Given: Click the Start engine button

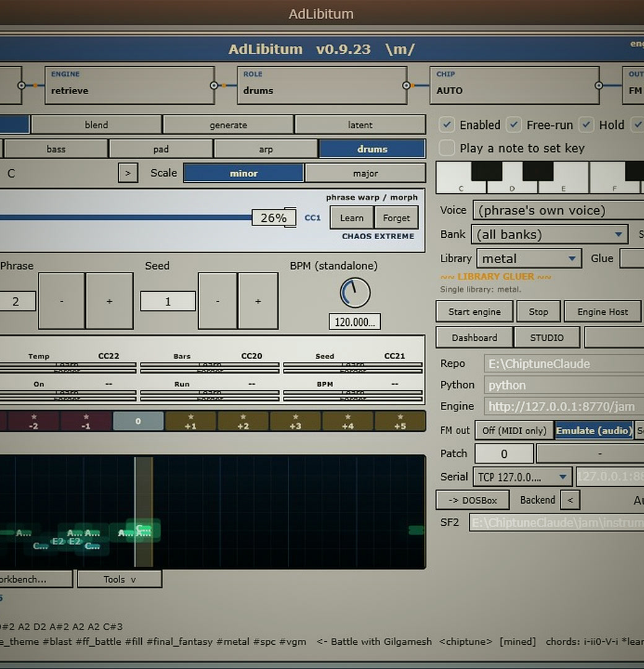Looking at the screenshot, I should (x=474, y=312).
